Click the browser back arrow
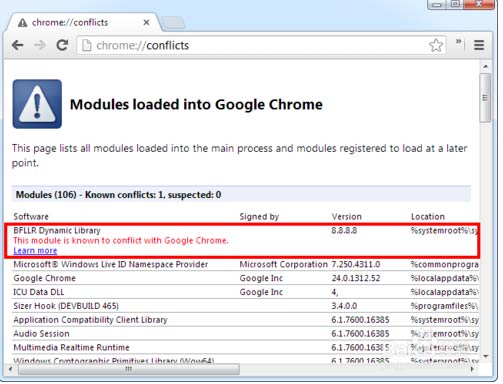This screenshot has height=384, width=503. click(17, 45)
